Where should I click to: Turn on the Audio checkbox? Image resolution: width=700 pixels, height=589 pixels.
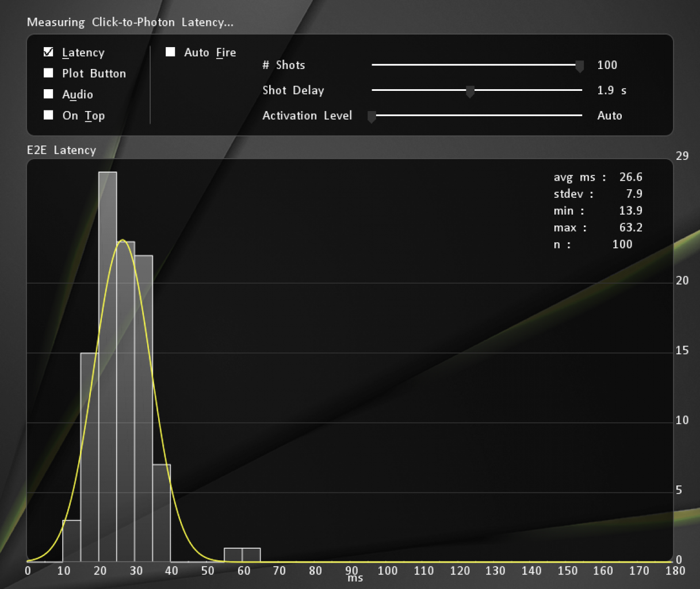tap(49, 94)
